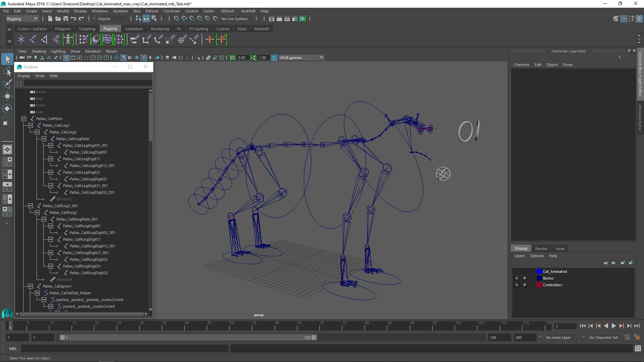Start IPR render from the status line

pos(287,19)
